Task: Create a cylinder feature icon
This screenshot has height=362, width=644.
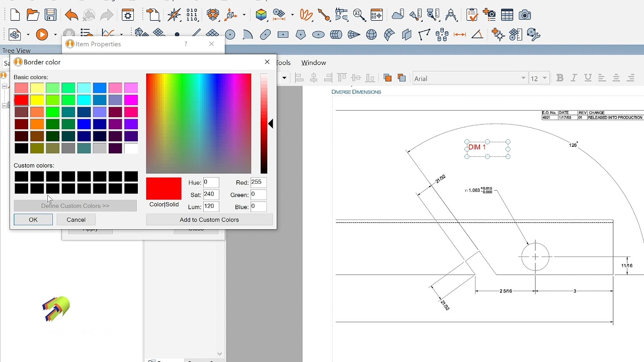Action: point(336,35)
